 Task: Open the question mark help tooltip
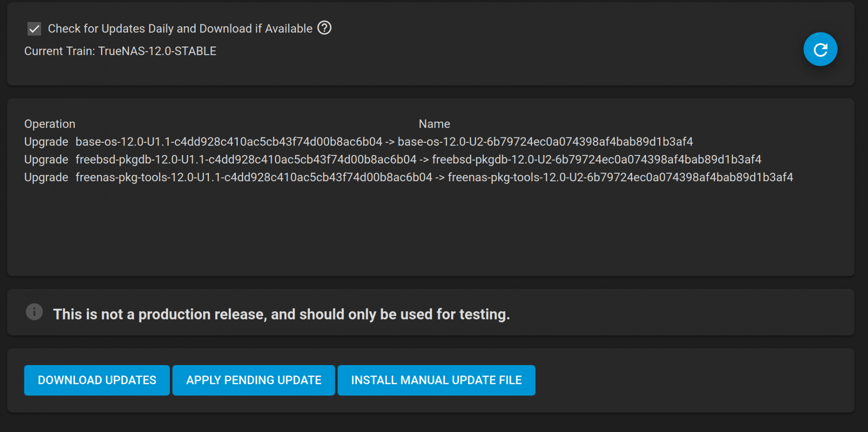pos(324,28)
